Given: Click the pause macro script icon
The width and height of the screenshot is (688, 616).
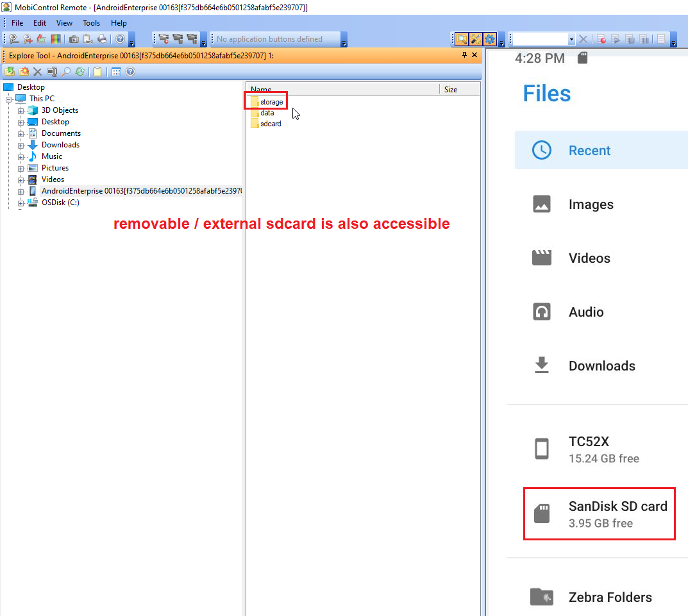Looking at the screenshot, I should click(644, 39).
